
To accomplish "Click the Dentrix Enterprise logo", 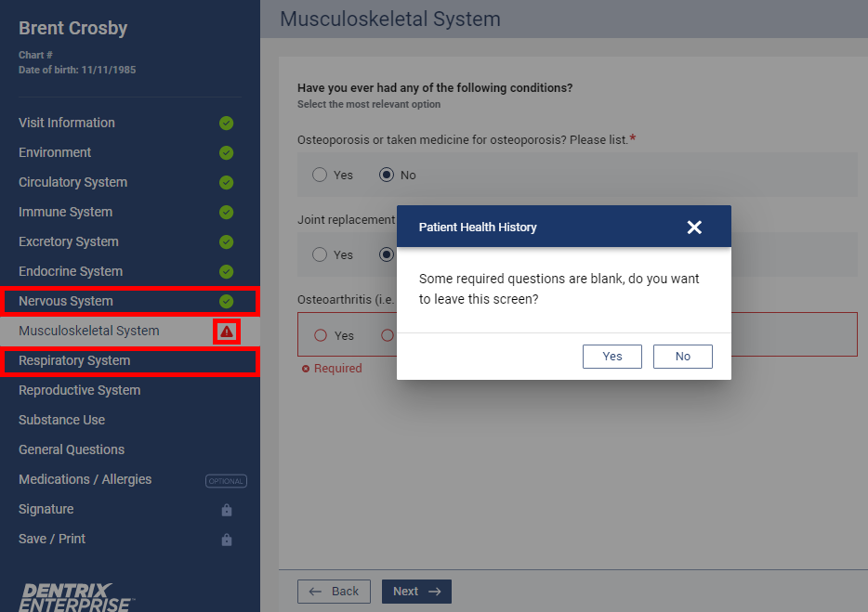I will 76,596.
